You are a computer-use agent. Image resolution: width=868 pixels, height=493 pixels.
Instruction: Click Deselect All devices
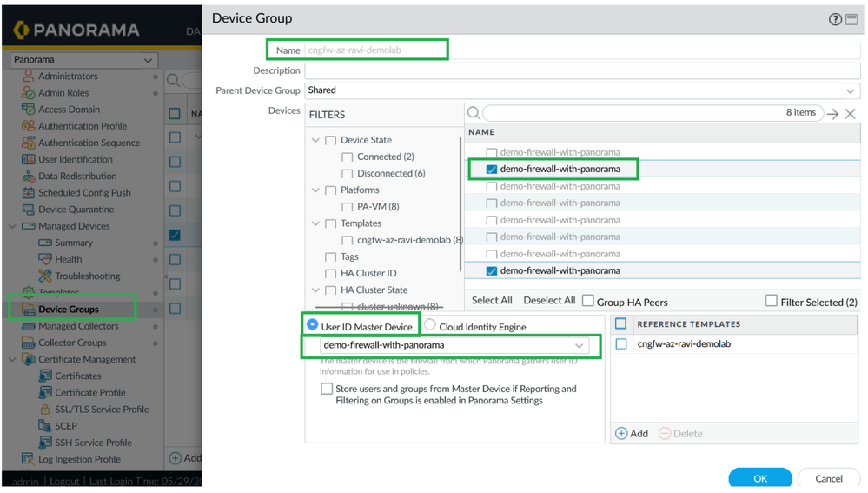click(549, 300)
